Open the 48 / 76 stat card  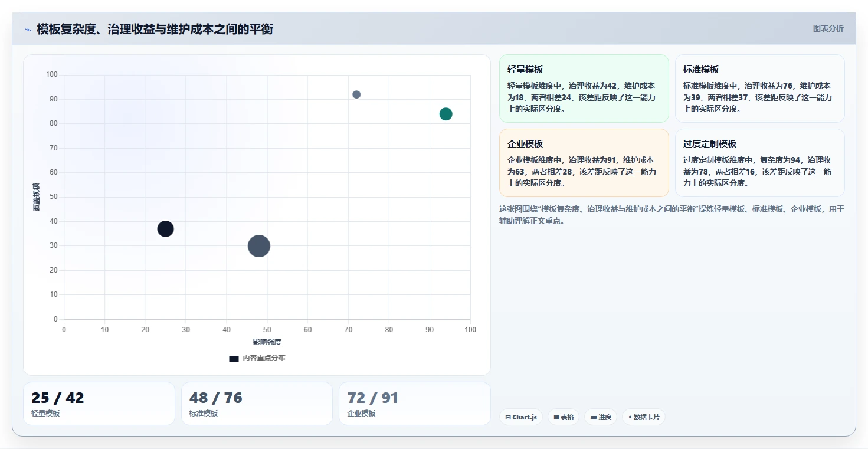click(257, 404)
